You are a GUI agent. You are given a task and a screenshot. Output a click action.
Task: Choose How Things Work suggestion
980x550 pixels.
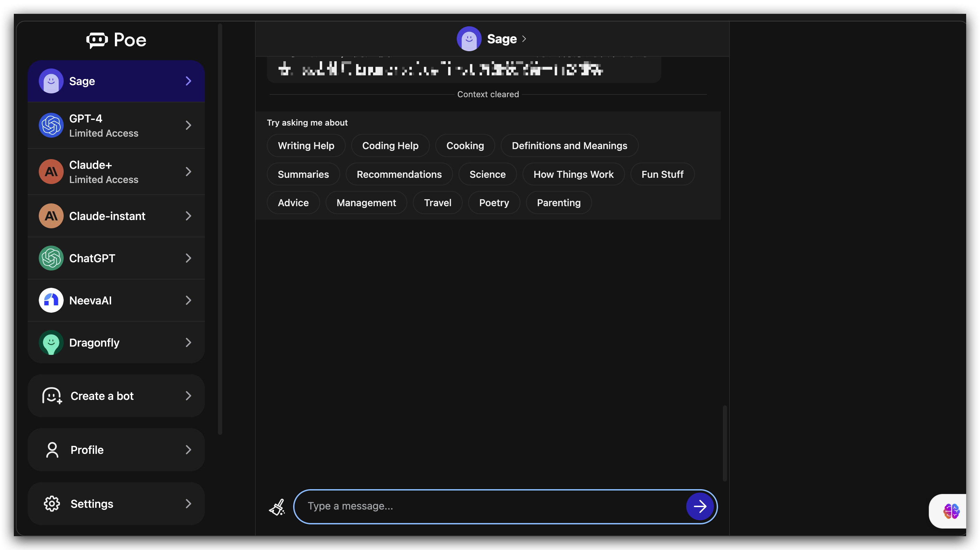574,174
